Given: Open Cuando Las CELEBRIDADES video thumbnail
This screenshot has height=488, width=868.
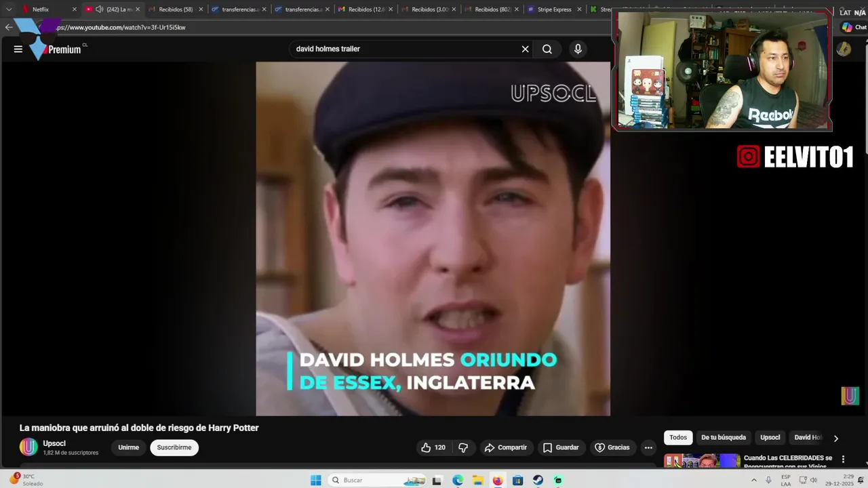Looking at the screenshot, I should coord(702,461).
